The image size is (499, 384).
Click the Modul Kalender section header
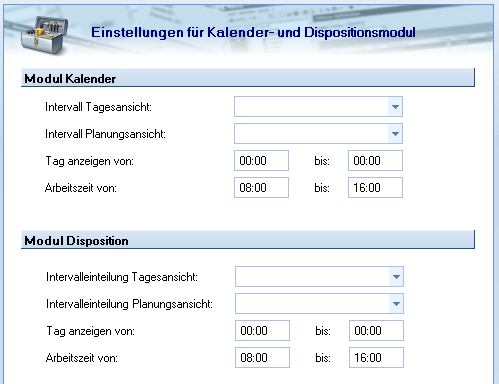coord(248,78)
